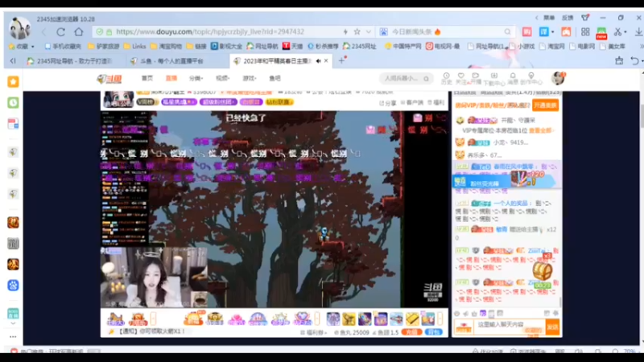Open the address bar history dropdown arrow
Viewport: 644px width, 362px height.
[x=369, y=31]
